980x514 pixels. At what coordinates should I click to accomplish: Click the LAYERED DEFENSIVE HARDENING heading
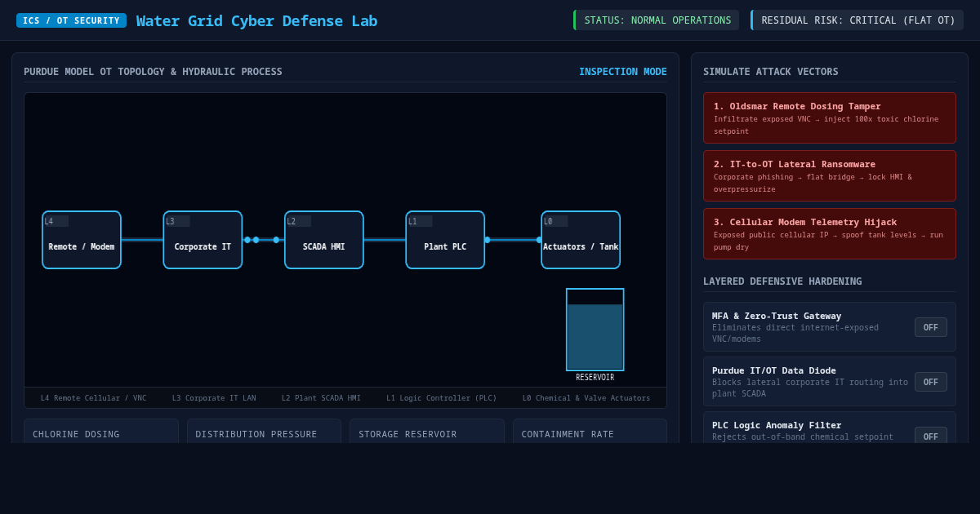pos(782,281)
